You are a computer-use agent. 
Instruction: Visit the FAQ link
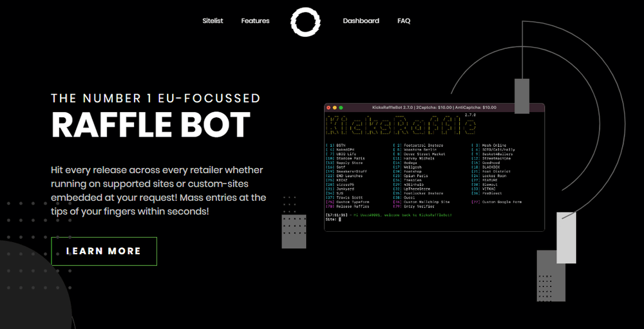(x=404, y=21)
